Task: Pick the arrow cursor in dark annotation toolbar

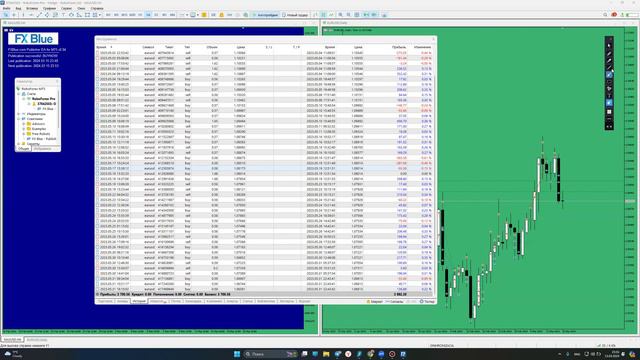Action: click(x=609, y=46)
